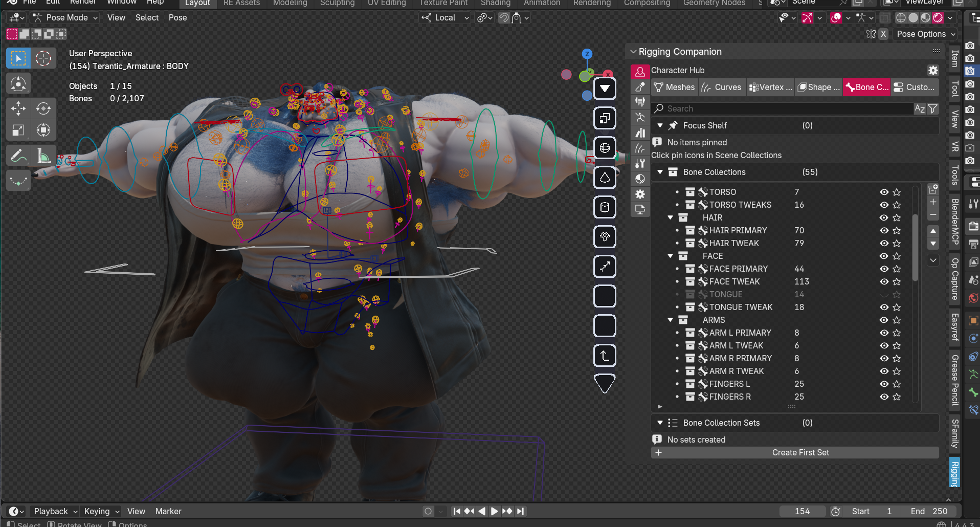Star the FINGERS L bone collection

point(897,384)
